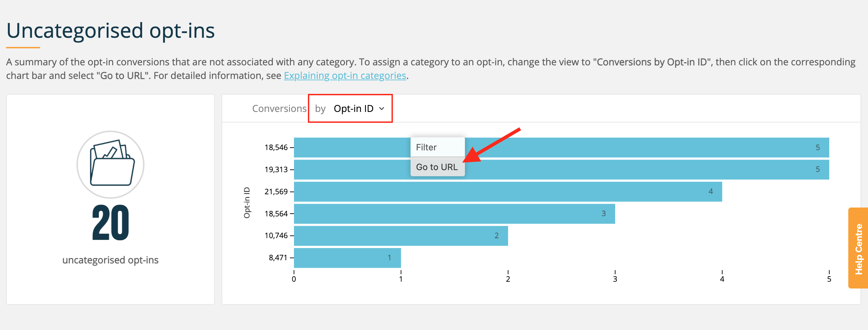Click the Conversions label in chart header
The image size is (868, 330).
(x=279, y=109)
